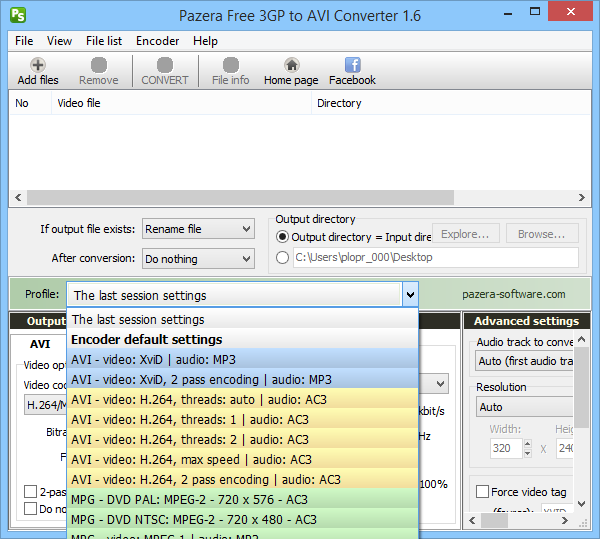Open the Home page toolbar icon
Screen dimensions: 600x539
[x=291, y=72]
